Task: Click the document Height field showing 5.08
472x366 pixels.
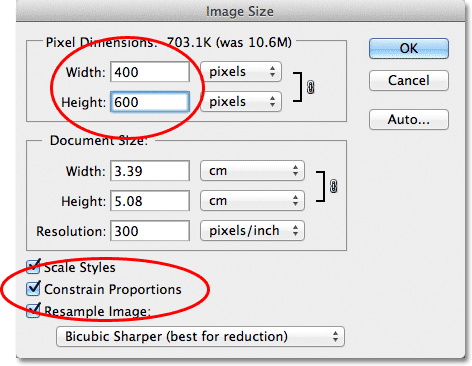Action: pyautogui.click(x=150, y=201)
